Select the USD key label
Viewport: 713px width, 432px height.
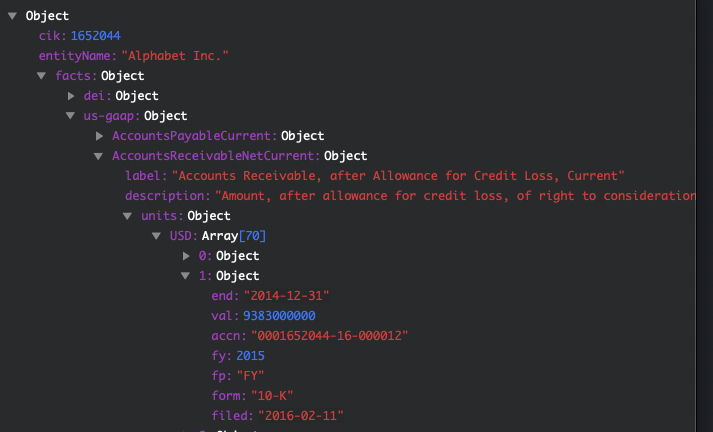(x=183, y=236)
